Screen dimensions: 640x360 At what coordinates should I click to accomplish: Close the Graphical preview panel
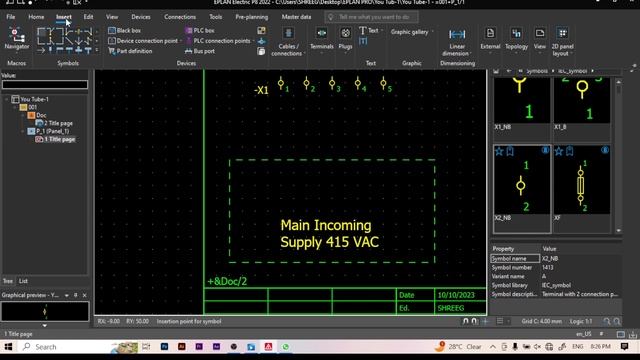coord(84,295)
